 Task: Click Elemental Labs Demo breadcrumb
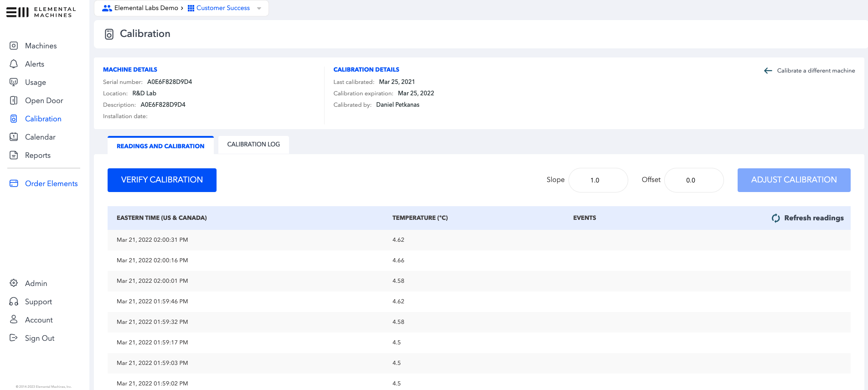point(146,8)
